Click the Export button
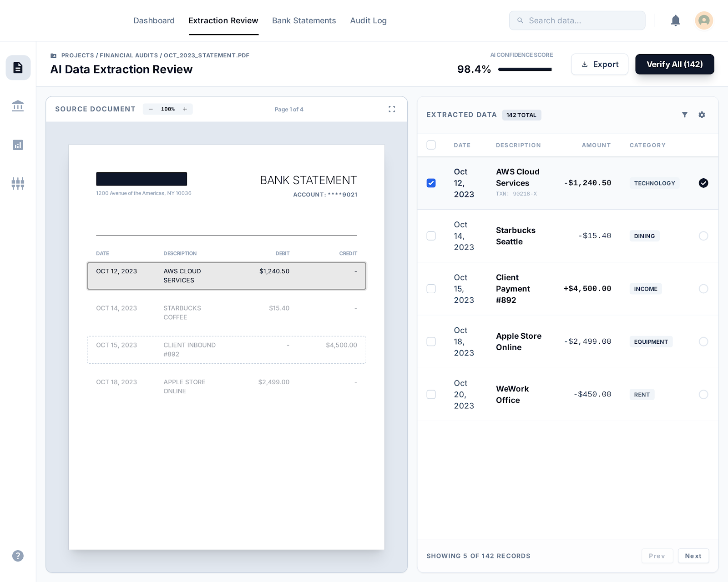The height and width of the screenshot is (582, 728). [x=600, y=64]
